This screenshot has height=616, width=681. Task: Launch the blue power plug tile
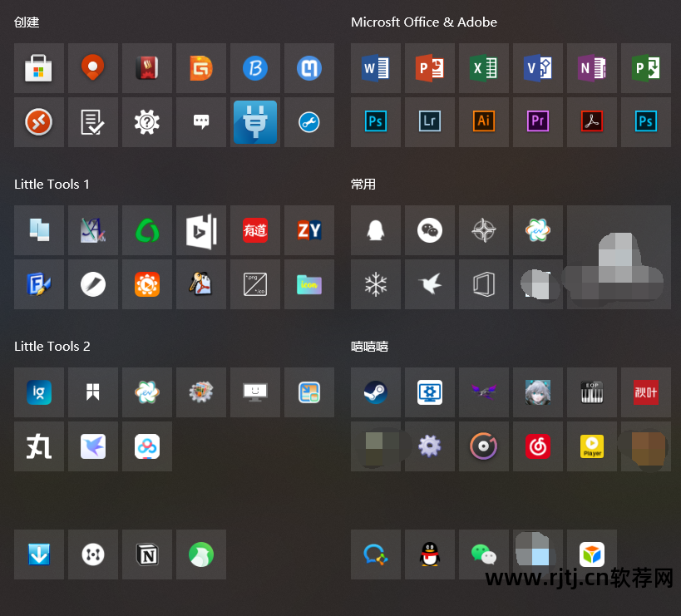[255, 122]
